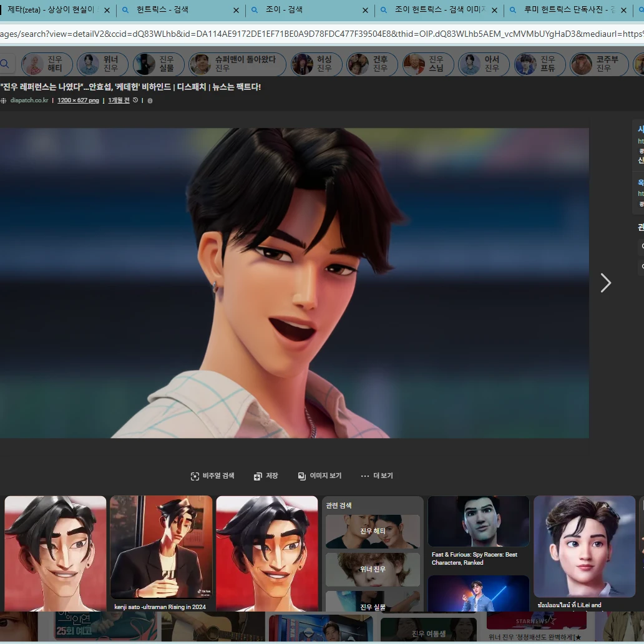Click the 관련 검색 heading
The width and height of the screenshot is (644, 644).
tap(338, 505)
